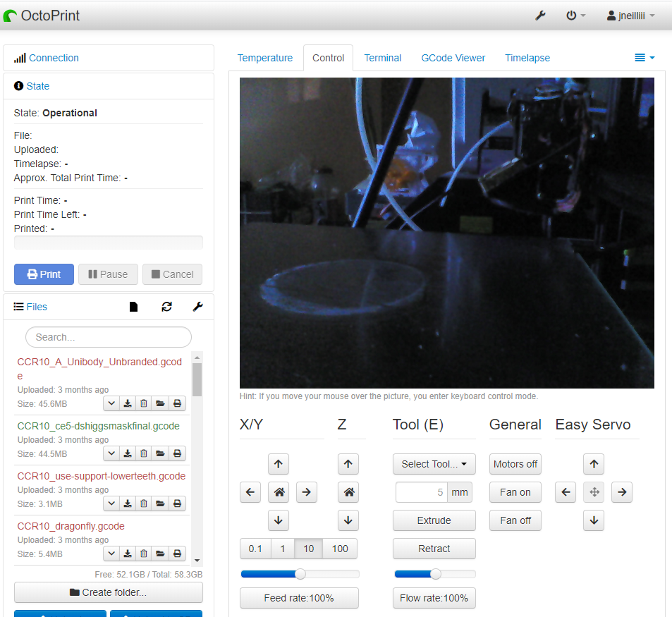
Task: Open the Select Tool dropdown
Action: [x=434, y=464]
